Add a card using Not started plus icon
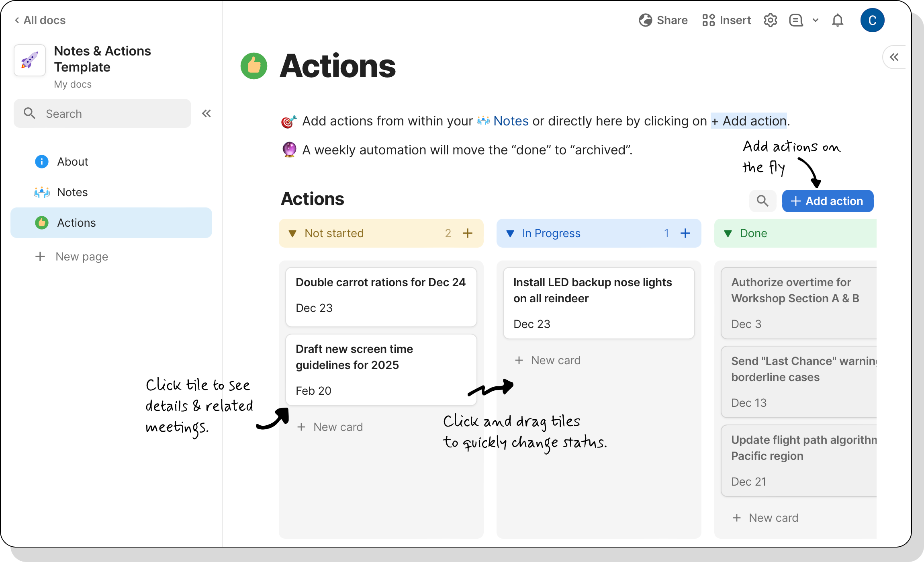 (x=467, y=233)
